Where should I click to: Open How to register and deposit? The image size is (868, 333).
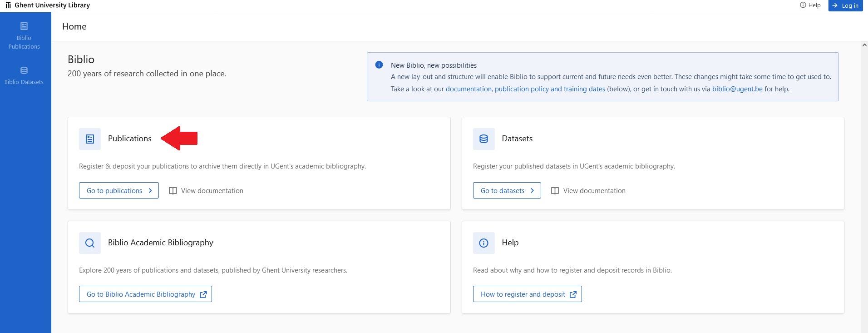527,294
